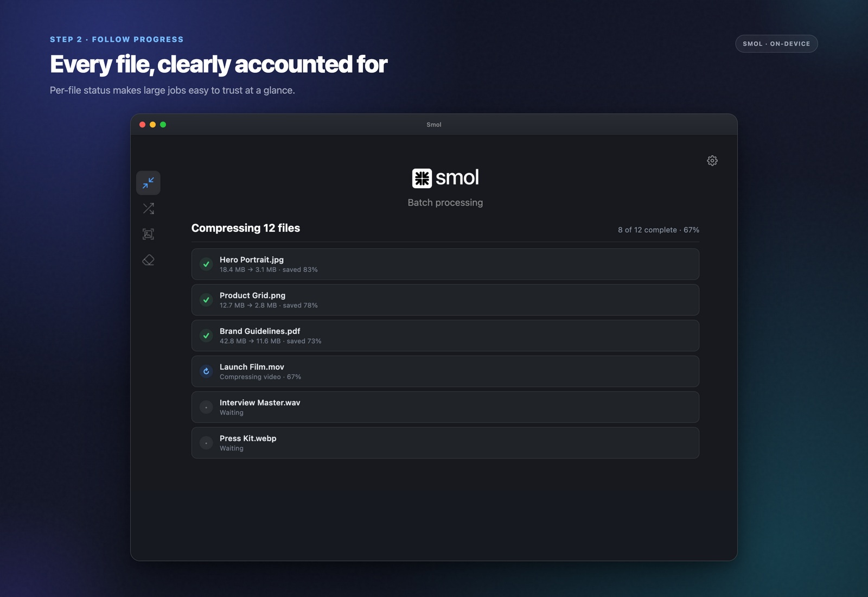Viewport: 868px width, 597px height.
Task: Close the Smol window with red button
Action: (x=143, y=125)
